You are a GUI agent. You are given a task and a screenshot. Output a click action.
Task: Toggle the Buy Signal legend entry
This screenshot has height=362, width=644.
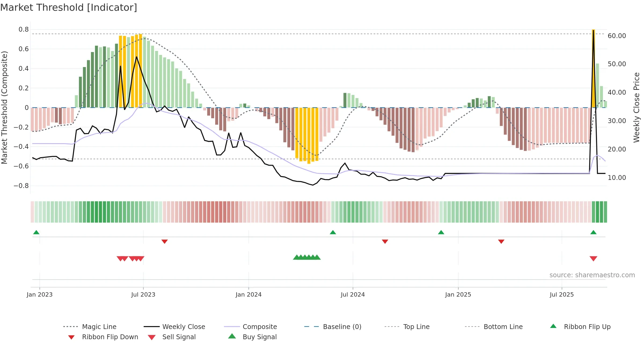click(x=252, y=337)
